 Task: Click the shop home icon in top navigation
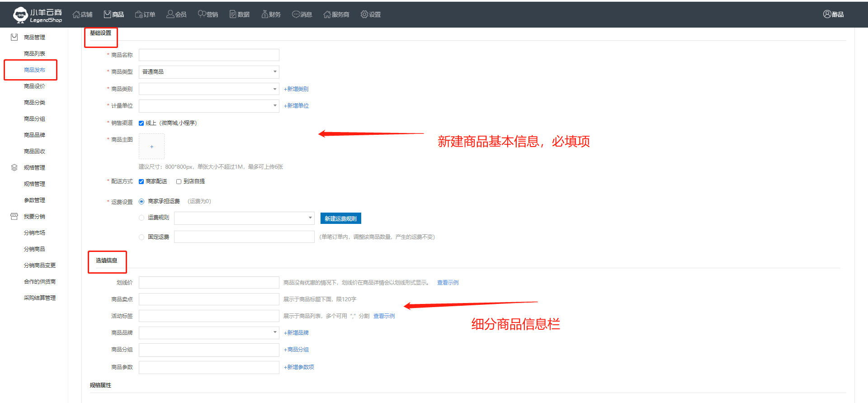(x=76, y=14)
